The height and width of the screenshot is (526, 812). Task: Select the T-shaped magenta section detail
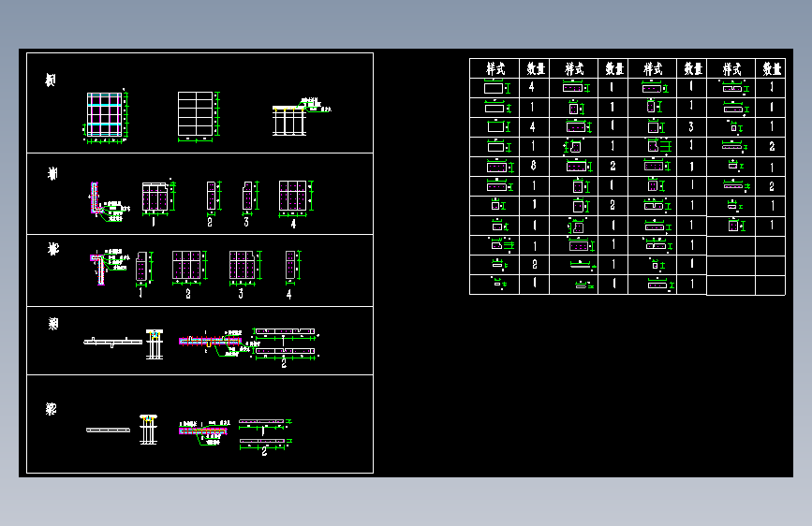[x=98, y=269]
